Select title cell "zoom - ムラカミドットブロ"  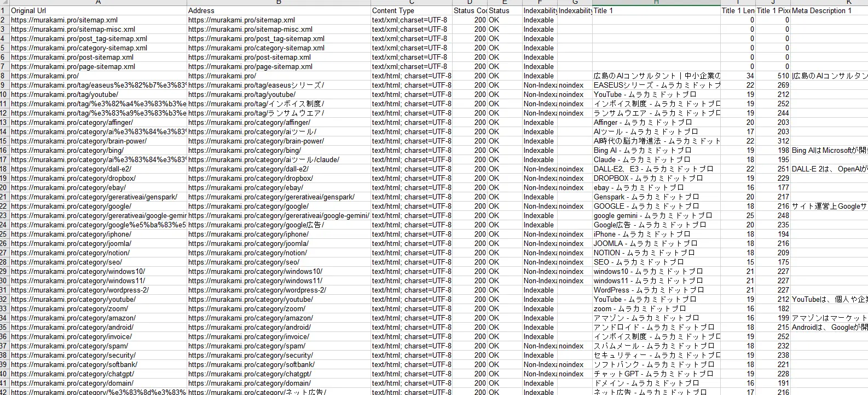tap(656, 308)
